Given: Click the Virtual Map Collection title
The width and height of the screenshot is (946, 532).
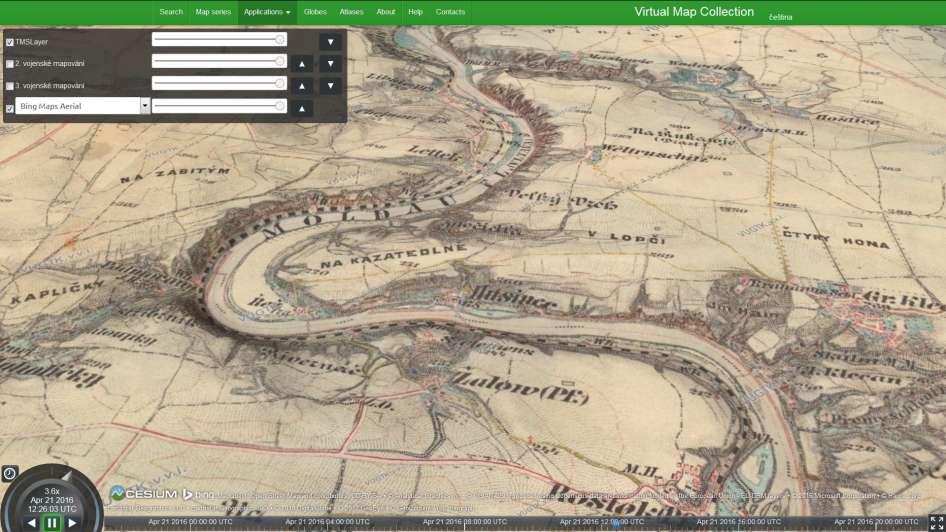Looking at the screenshot, I should tap(694, 11).
